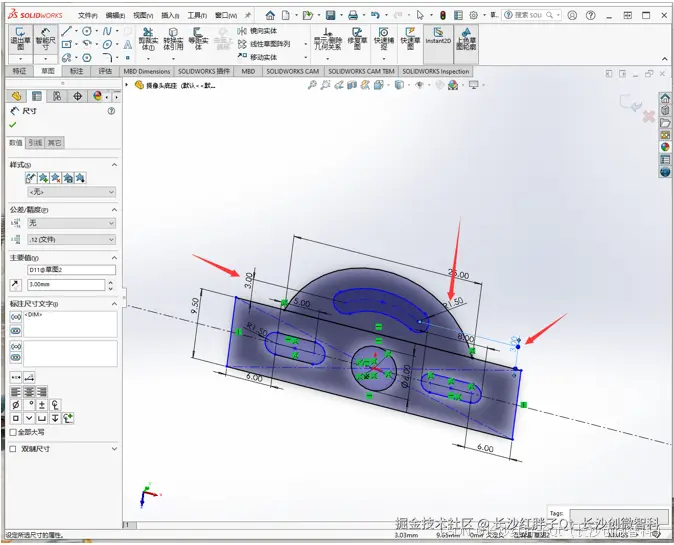Viewport: 674px width, 545px height.
Task: Confirm dimension with green checkmark
Action: 12,125
